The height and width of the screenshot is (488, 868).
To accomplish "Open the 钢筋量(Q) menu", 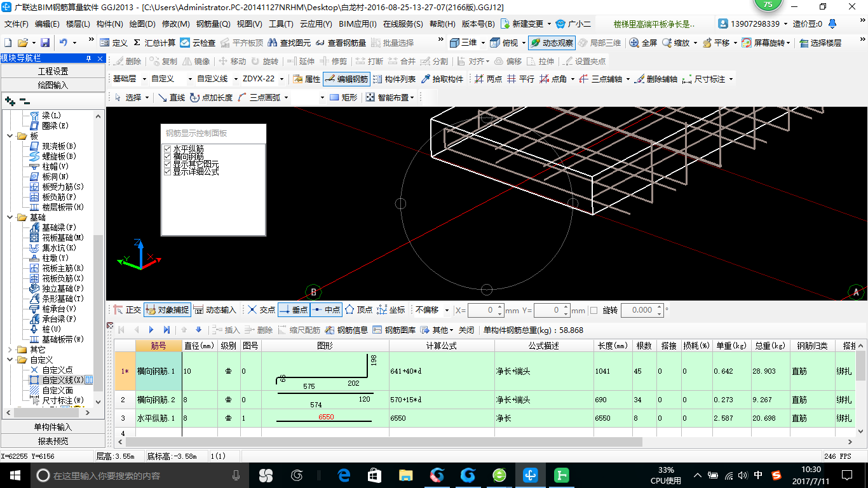I will (213, 24).
